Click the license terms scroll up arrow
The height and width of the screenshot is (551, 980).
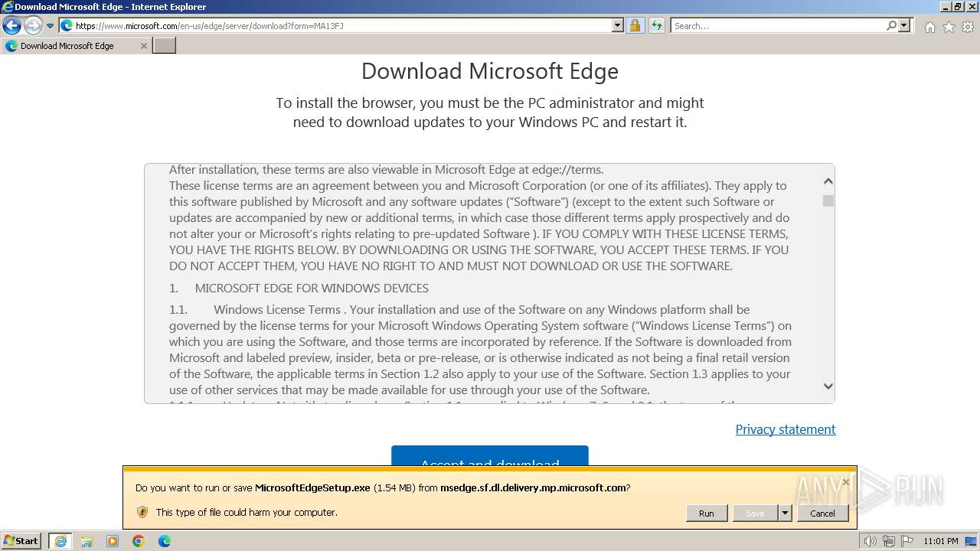[828, 181]
